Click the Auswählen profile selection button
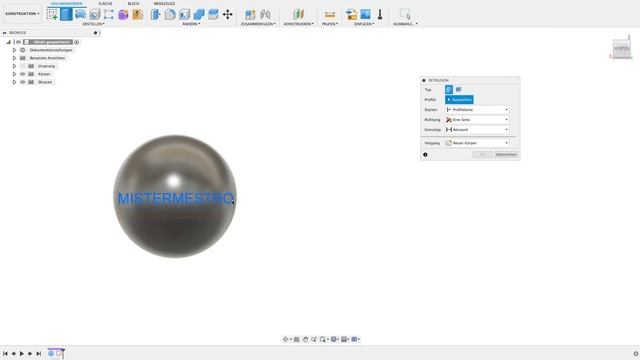This screenshot has width=640, height=360. click(459, 100)
